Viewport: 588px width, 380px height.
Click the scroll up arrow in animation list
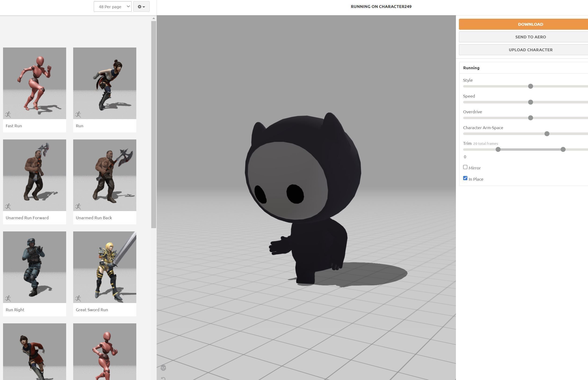pyautogui.click(x=154, y=18)
